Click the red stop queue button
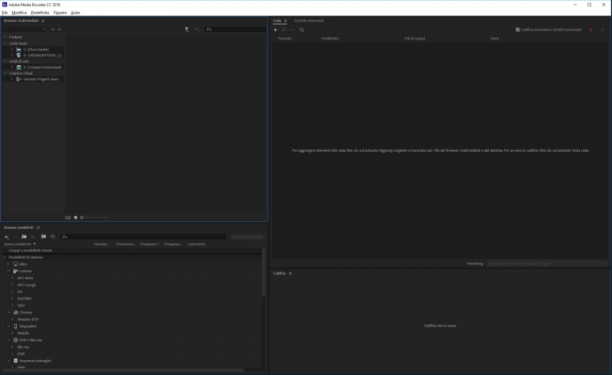 (591, 30)
